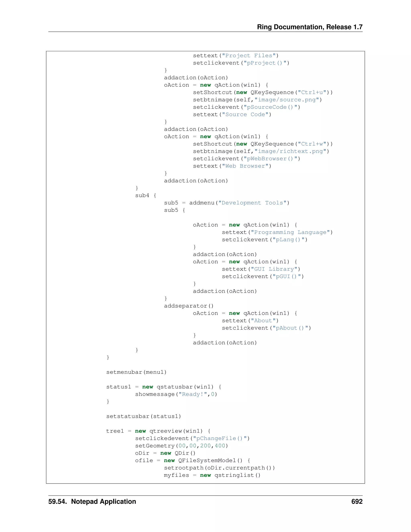Click the addseparator() line
This screenshot has height=532, width=411.
189,306
